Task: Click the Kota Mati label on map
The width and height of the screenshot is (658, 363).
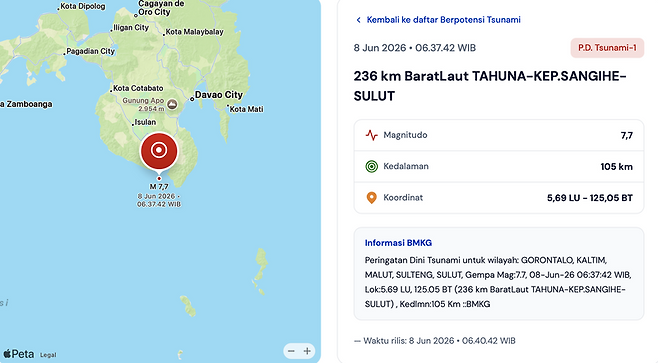Action: point(246,109)
